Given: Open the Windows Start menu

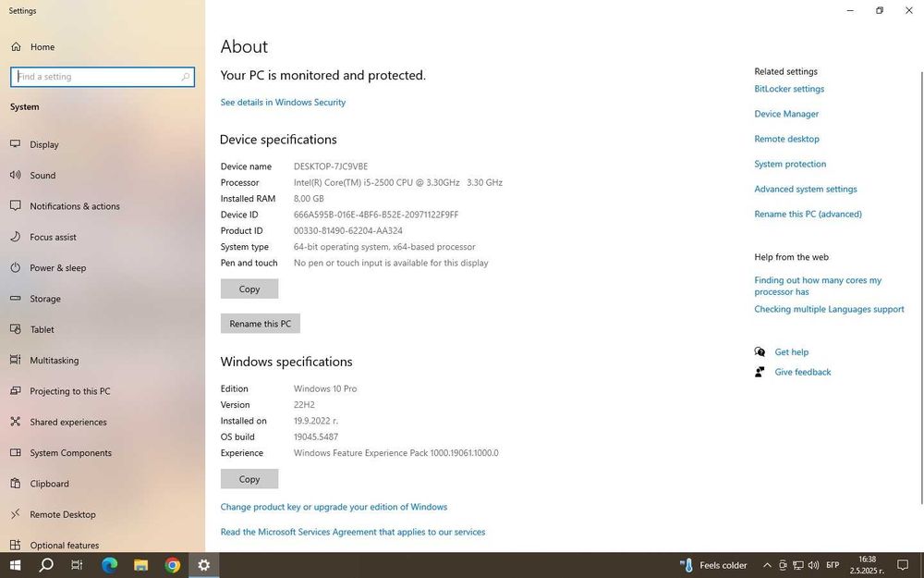Looking at the screenshot, I should click(x=16, y=565).
